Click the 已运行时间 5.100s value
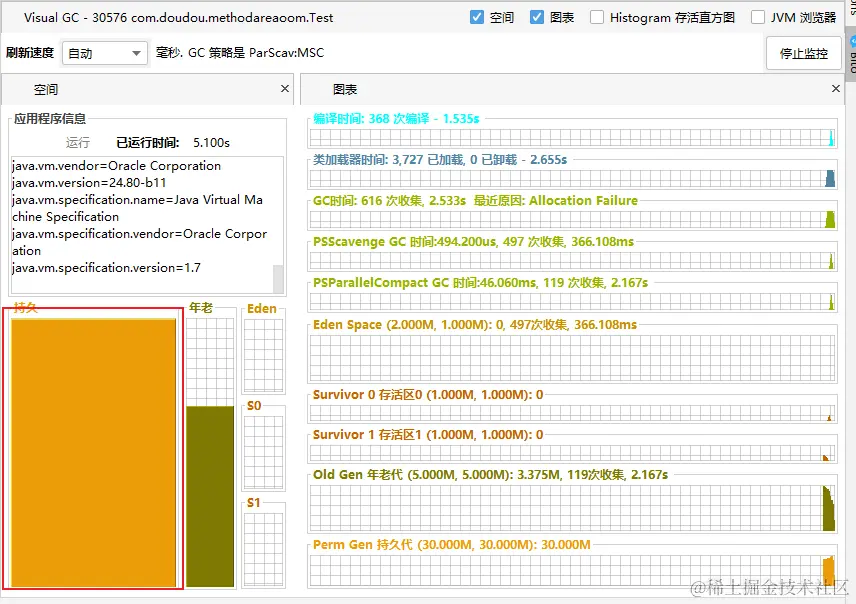This screenshot has height=604, width=856. click(211, 143)
